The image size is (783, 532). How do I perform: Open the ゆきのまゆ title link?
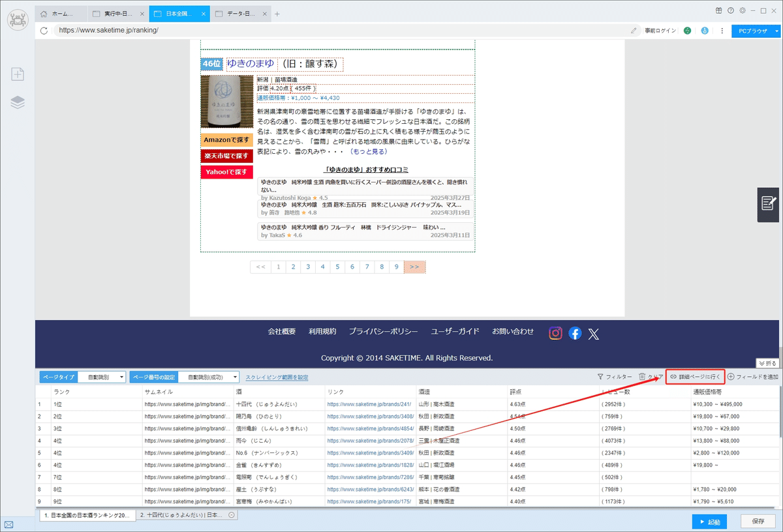251,64
